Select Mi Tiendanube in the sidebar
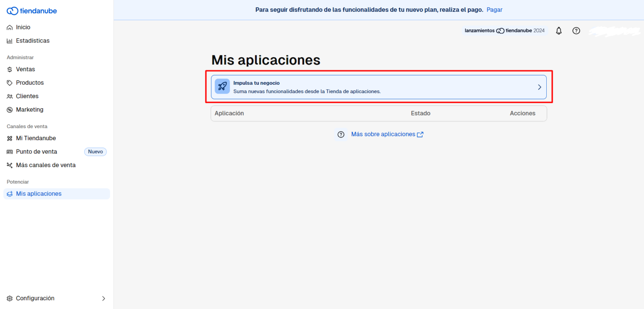This screenshot has height=309, width=644. [36, 138]
